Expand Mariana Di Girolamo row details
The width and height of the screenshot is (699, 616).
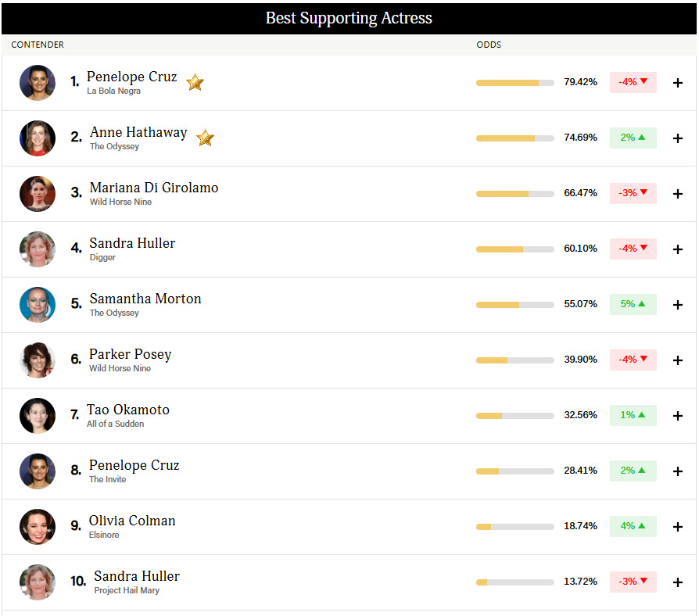[x=678, y=194]
